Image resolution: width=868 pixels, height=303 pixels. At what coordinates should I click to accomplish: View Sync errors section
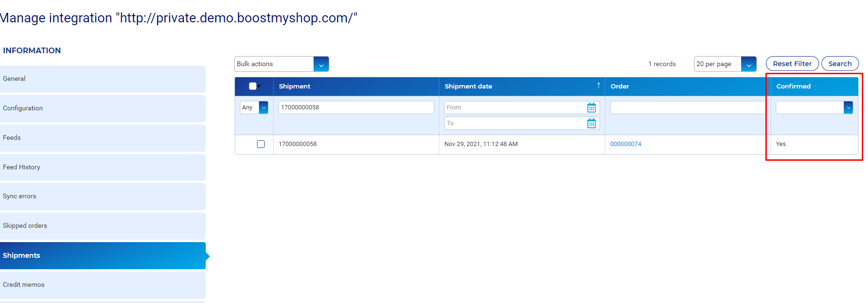click(x=103, y=196)
